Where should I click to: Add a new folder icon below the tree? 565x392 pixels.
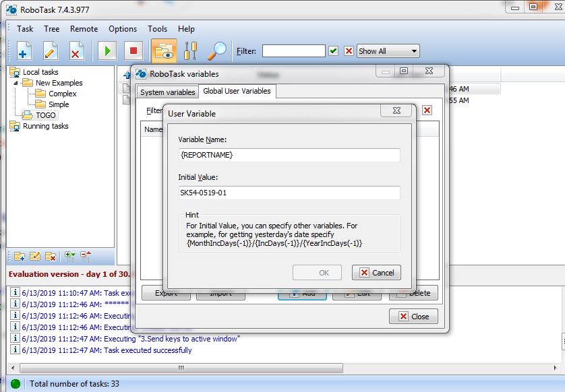[x=20, y=257]
